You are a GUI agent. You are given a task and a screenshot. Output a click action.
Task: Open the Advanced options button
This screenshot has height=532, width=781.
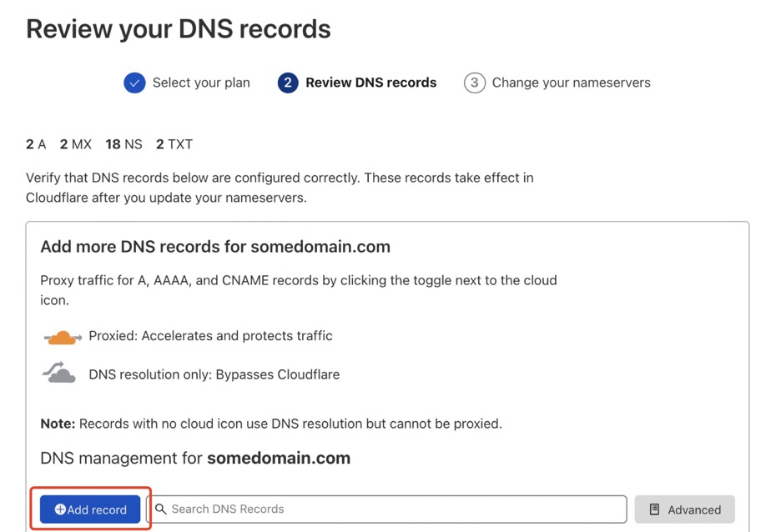(x=685, y=509)
